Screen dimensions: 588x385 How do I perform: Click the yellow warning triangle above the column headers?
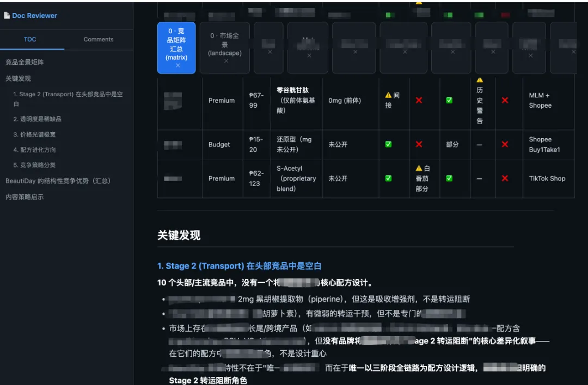[418, 3]
